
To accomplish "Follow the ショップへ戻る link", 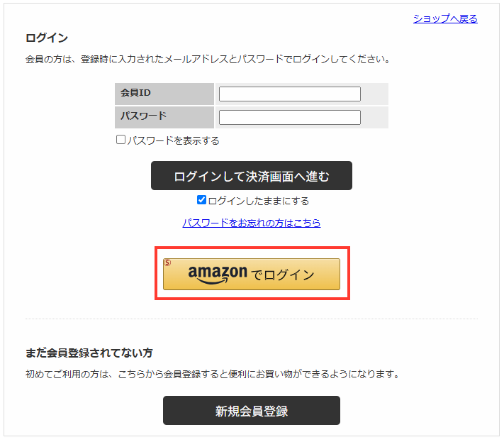I will [x=445, y=19].
